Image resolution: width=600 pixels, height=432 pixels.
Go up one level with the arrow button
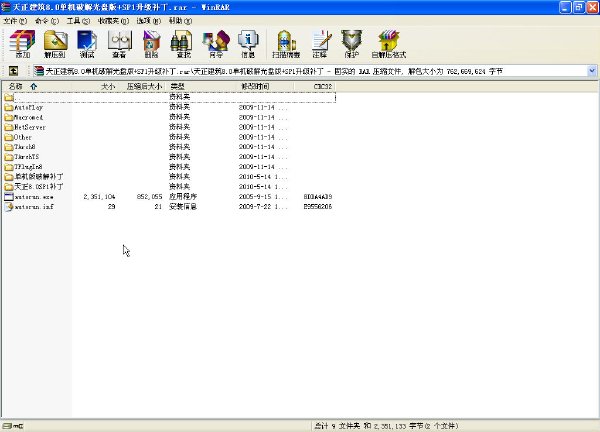13,71
